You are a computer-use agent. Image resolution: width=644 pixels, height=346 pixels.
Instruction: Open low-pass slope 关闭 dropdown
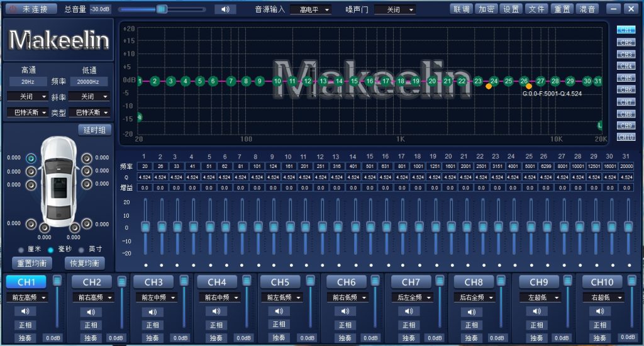[89, 97]
